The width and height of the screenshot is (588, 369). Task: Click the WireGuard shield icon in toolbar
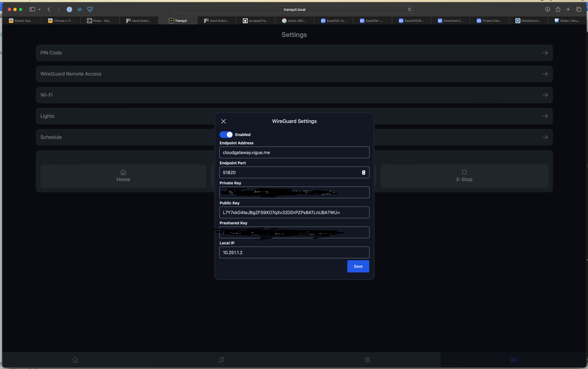coord(90,9)
